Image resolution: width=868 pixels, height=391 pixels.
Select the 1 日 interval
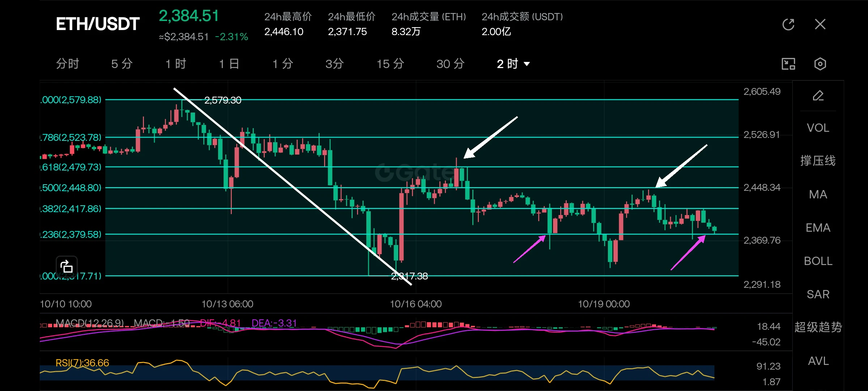click(229, 64)
